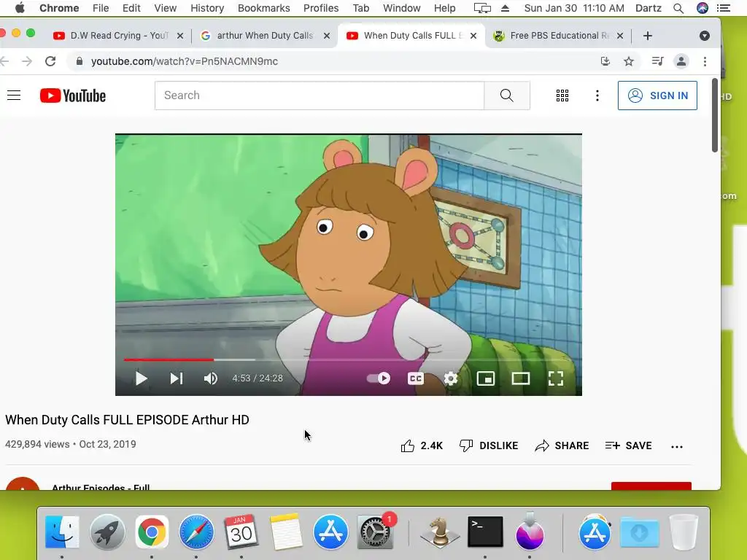Screen dimensions: 747x560
Task: Open the Apple menu
Action: click(x=20, y=8)
